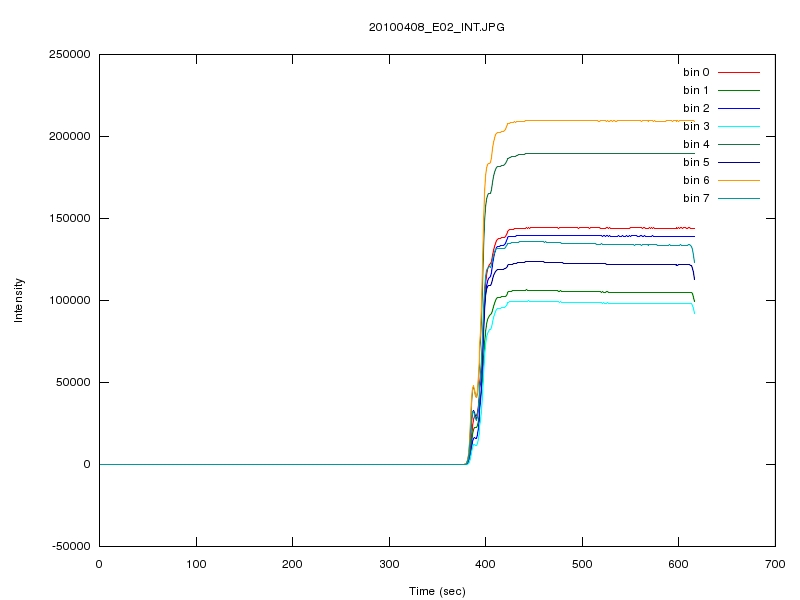
Task: Click the x-axis value 500
Action: [582, 564]
